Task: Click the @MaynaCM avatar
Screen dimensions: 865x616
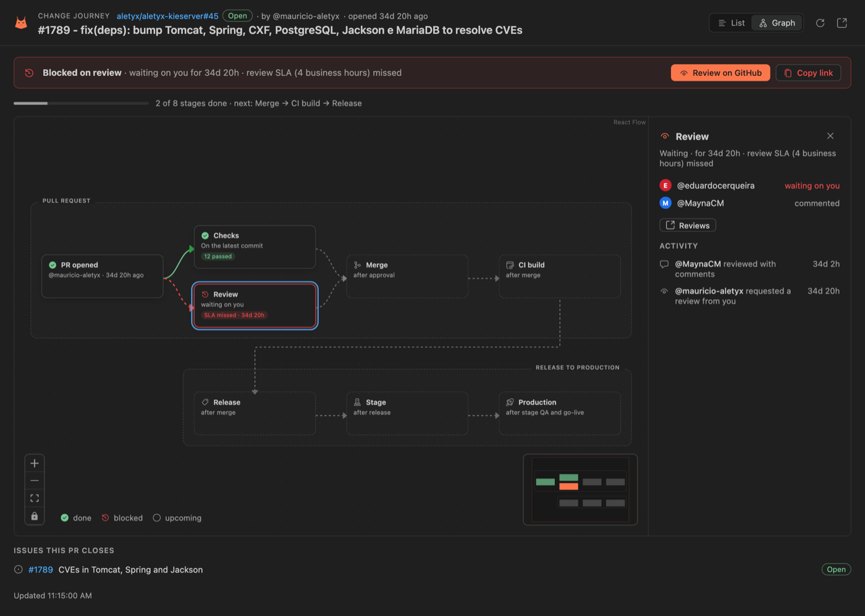Action: pos(665,203)
